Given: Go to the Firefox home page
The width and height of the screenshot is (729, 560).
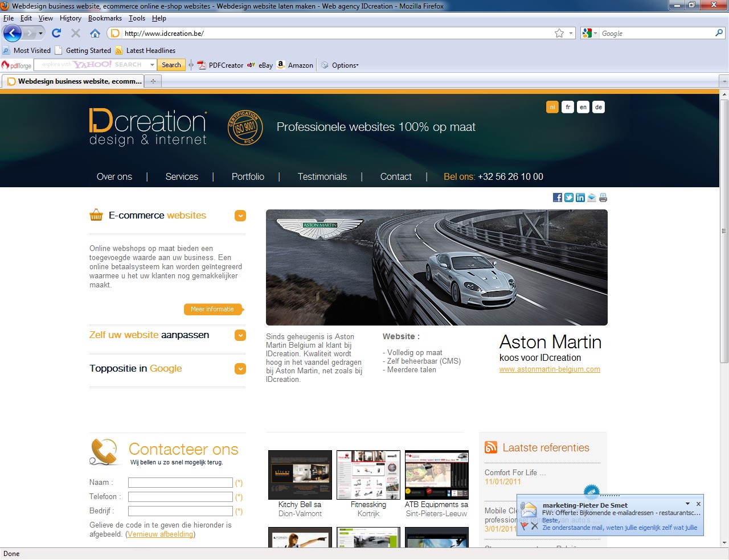Looking at the screenshot, I should tap(95, 33).
